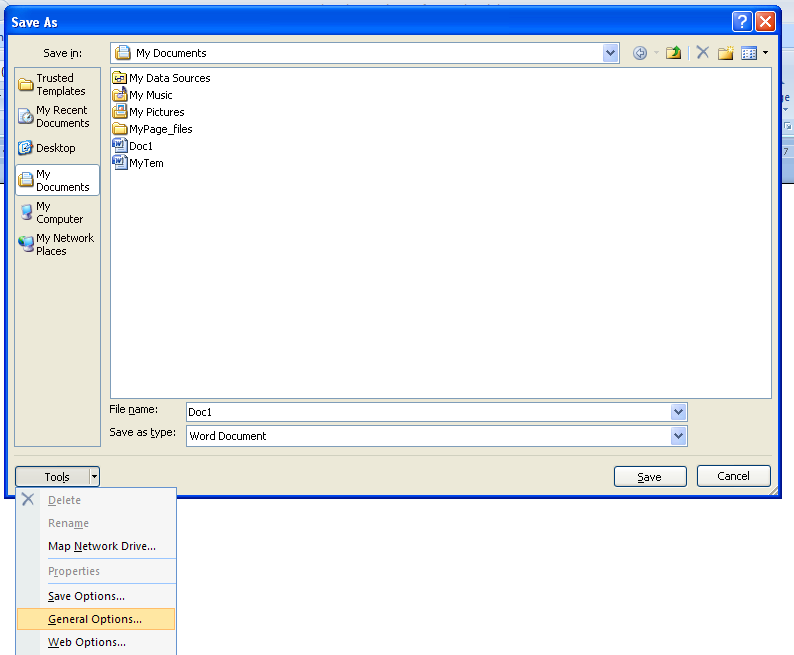Select My Documents in places bar
The height and width of the screenshot is (655, 794).
click(57, 180)
